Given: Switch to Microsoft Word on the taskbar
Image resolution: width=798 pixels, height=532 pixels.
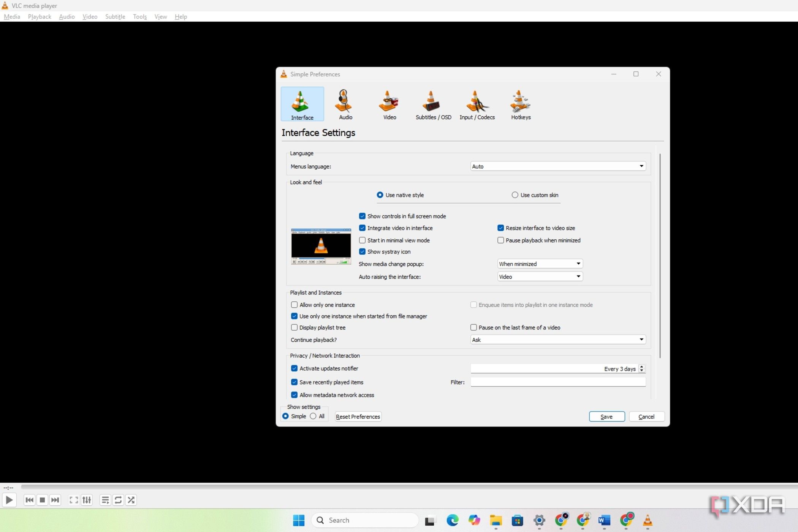Looking at the screenshot, I should (604, 520).
